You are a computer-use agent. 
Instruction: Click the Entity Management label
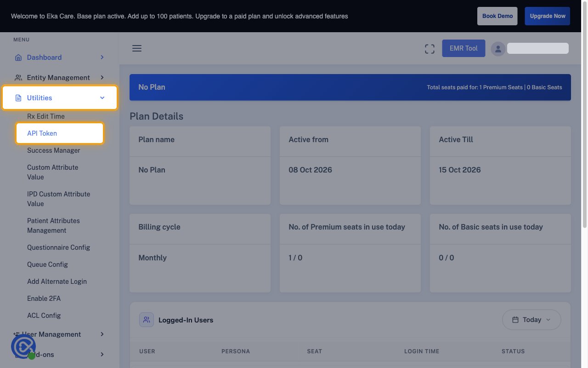pyautogui.click(x=58, y=78)
